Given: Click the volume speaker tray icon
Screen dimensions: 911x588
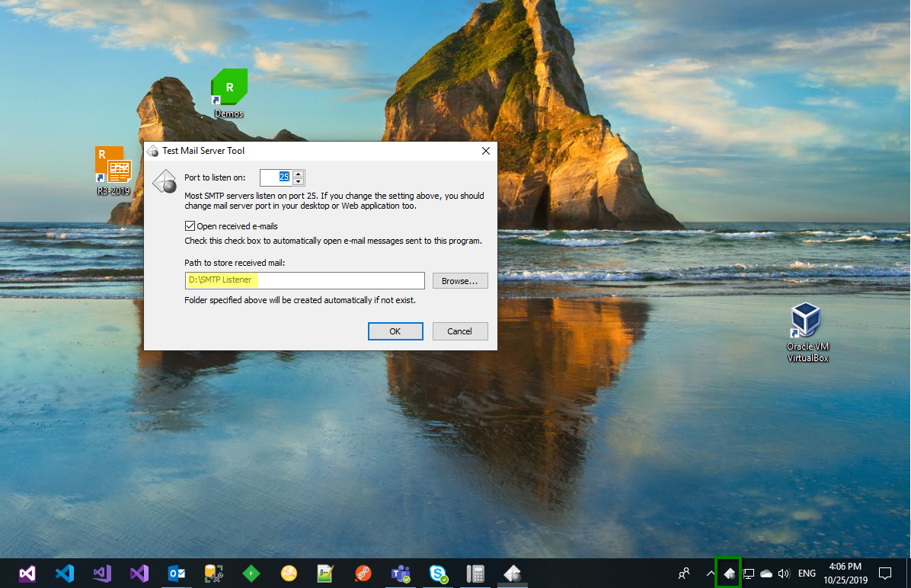Looking at the screenshot, I should click(784, 574).
